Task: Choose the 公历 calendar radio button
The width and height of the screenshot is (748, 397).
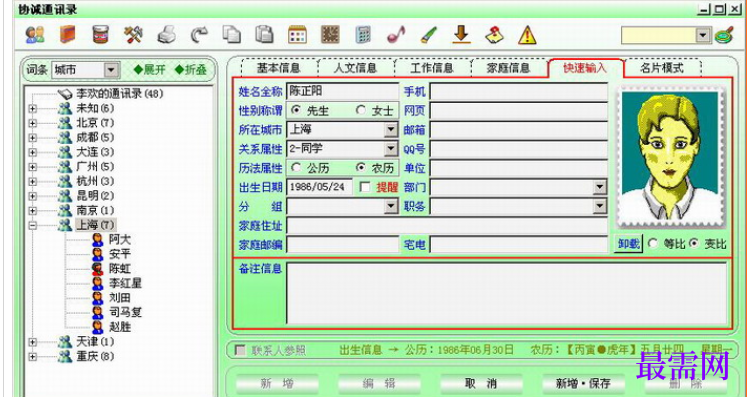Action: (296, 167)
